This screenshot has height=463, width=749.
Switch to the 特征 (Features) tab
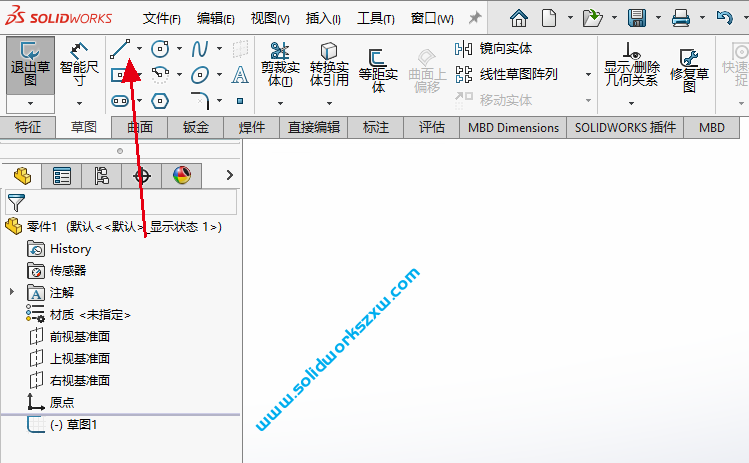pos(27,127)
